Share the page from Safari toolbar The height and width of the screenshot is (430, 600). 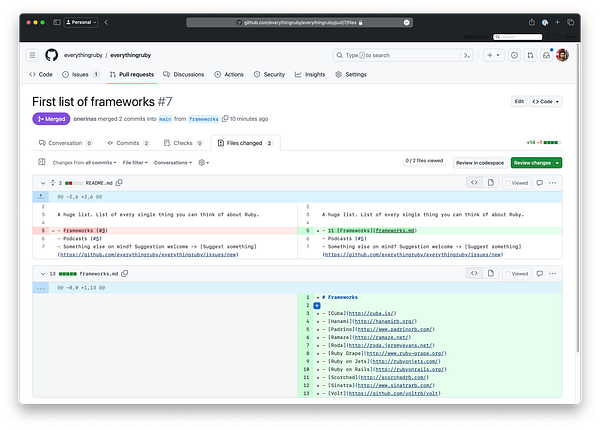point(532,22)
